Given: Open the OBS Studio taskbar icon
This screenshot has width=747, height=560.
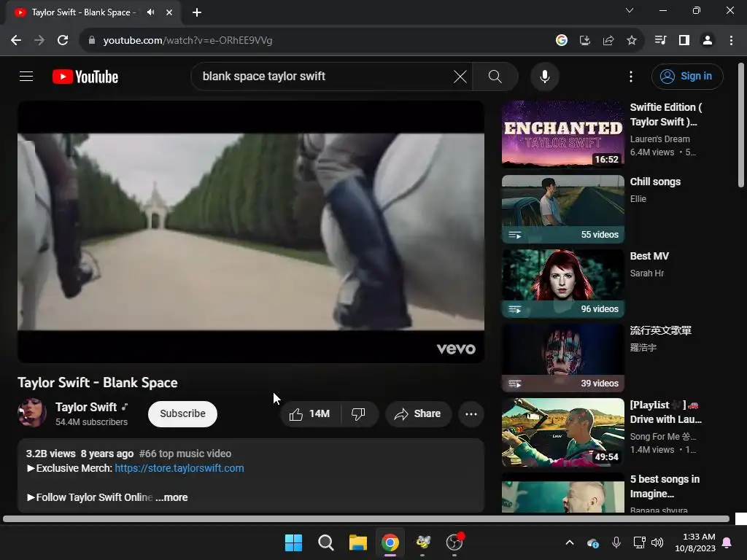Looking at the screenshot, I should point(454,542).
